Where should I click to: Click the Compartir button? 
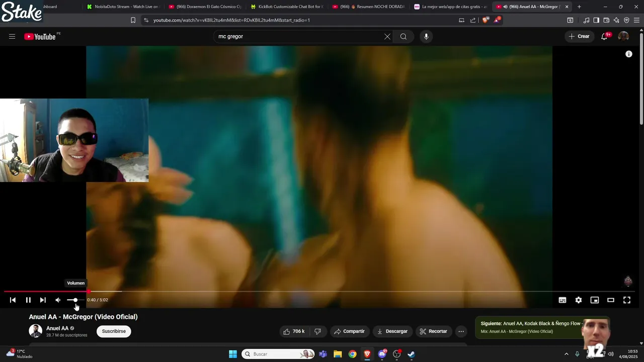tap(350, 331)
